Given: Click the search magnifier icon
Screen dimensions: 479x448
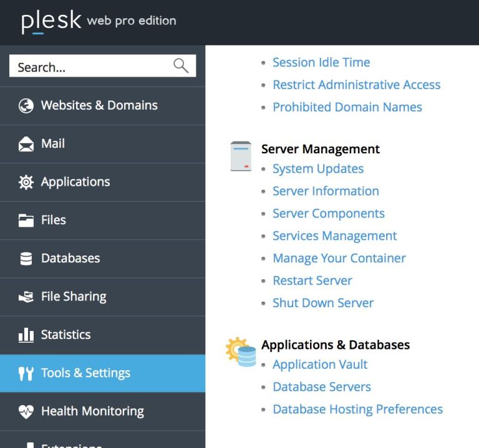Looking at the screenshot, I should tap(181, 65).
